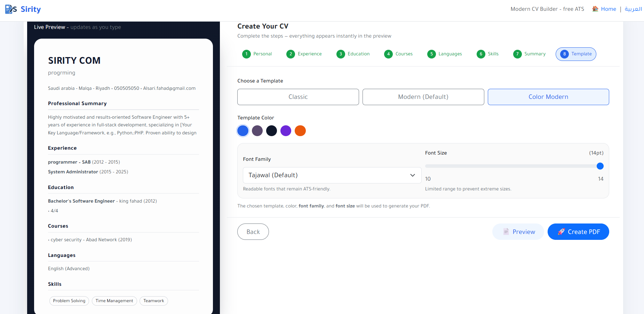Screen dimensions: 644x314
Task: Select the Color Modern template
Action: pyautogui.click(x=548, y=97)
